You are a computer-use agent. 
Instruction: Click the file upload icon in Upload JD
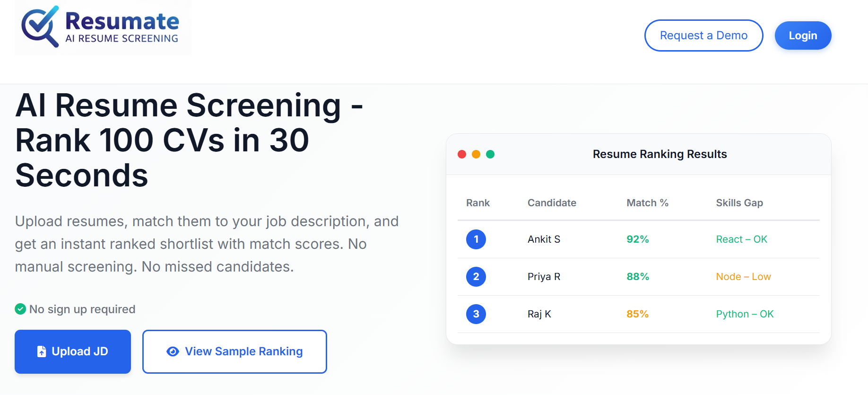coord(42,351)
